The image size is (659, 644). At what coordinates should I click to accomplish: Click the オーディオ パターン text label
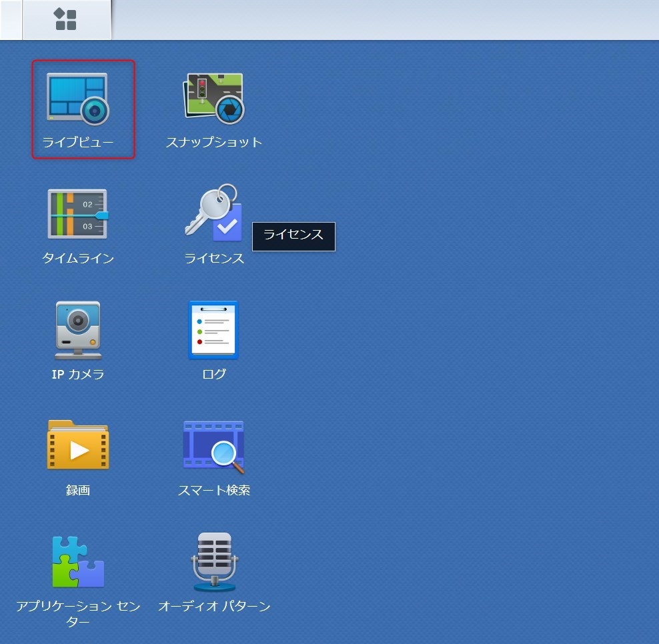pyautogui.click(x=214, y=606)
